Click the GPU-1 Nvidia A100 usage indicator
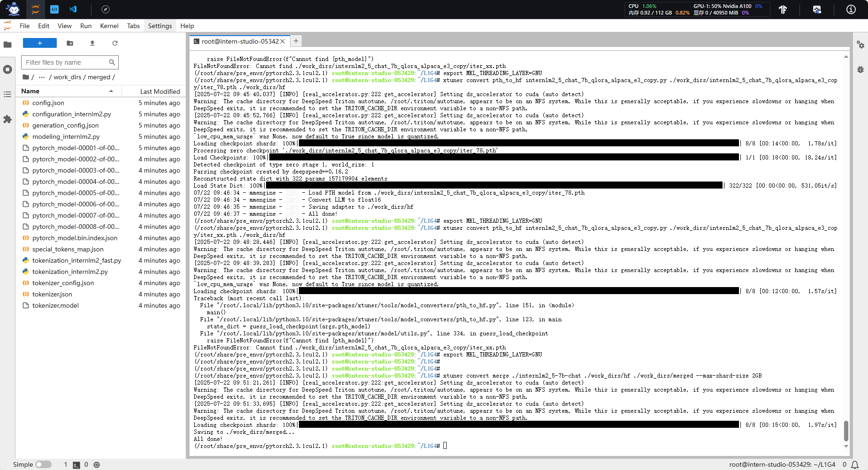Viewport: 868px width, 470px height. click(728, 6)
